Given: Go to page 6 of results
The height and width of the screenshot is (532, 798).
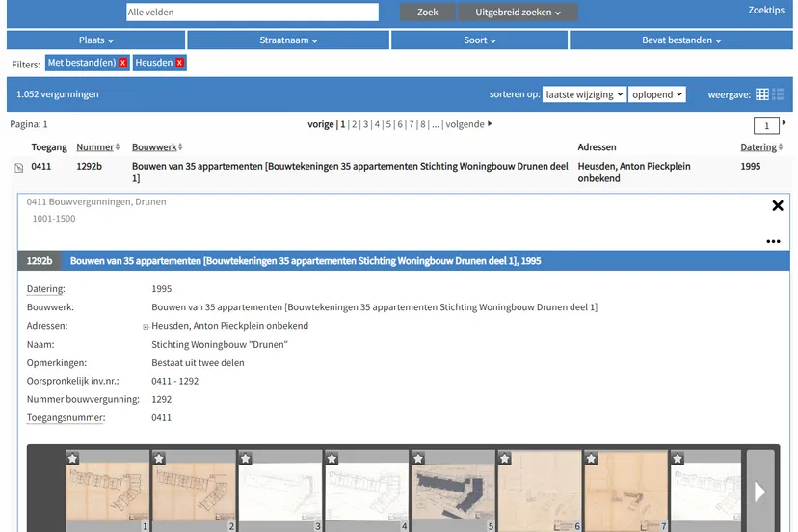Looking at the screenshot, I should [x=400, y=124].
